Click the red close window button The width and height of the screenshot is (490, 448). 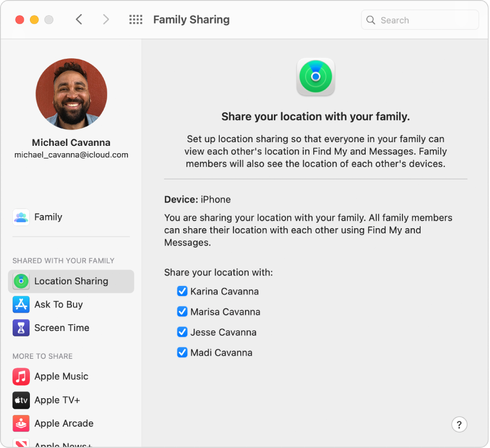point(20,20)
